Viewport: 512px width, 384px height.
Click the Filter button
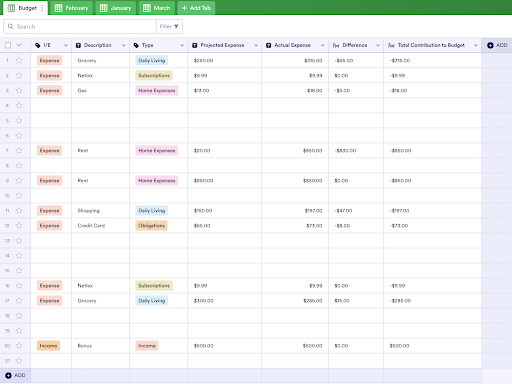pos(169,26)
